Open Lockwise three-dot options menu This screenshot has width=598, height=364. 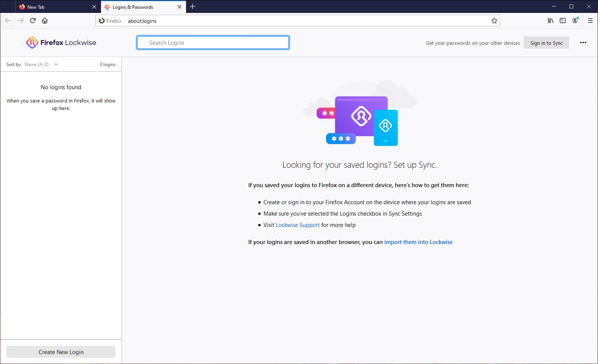click(x=583, y=43)
